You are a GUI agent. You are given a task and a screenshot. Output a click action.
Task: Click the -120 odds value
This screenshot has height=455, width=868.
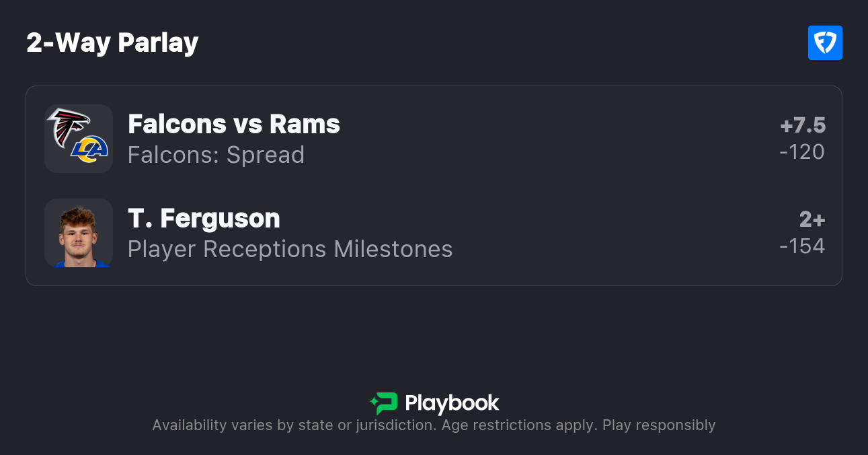801,152
